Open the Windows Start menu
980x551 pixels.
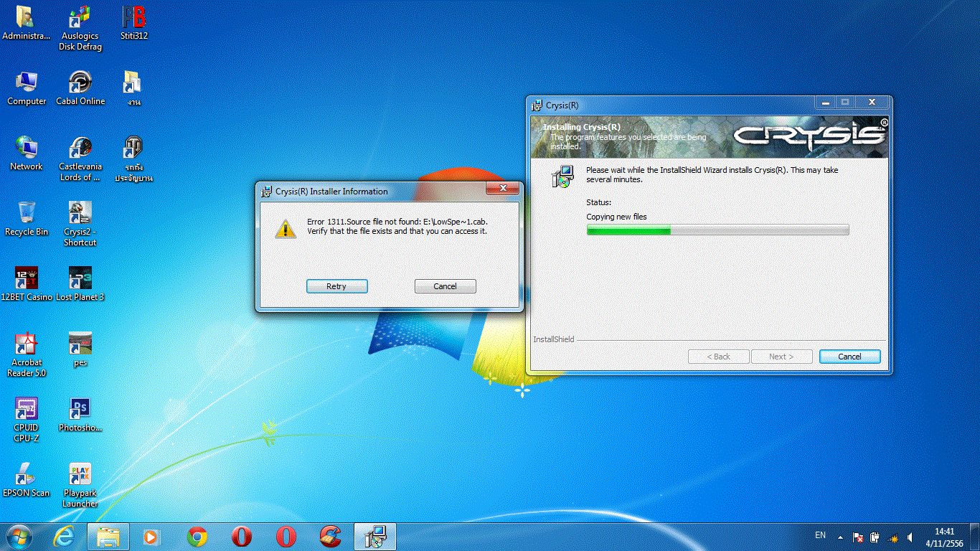click(18, 536)
